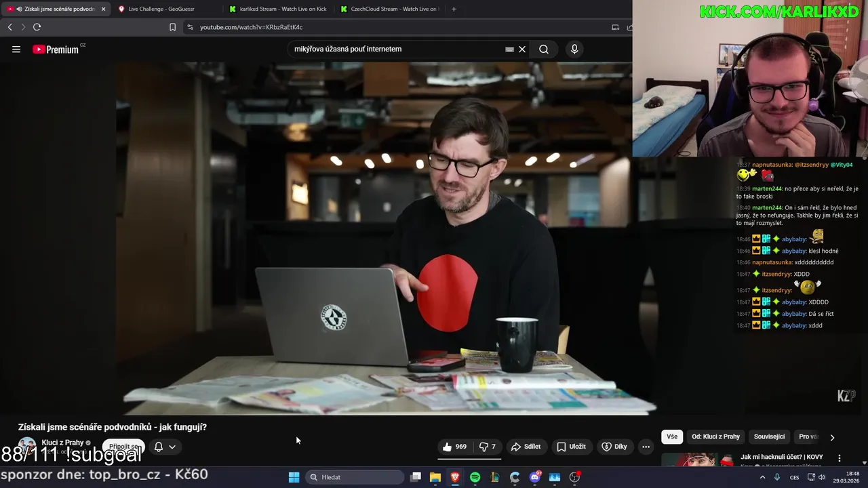Close the Získali jsme scénáře tab

[103, 9]
